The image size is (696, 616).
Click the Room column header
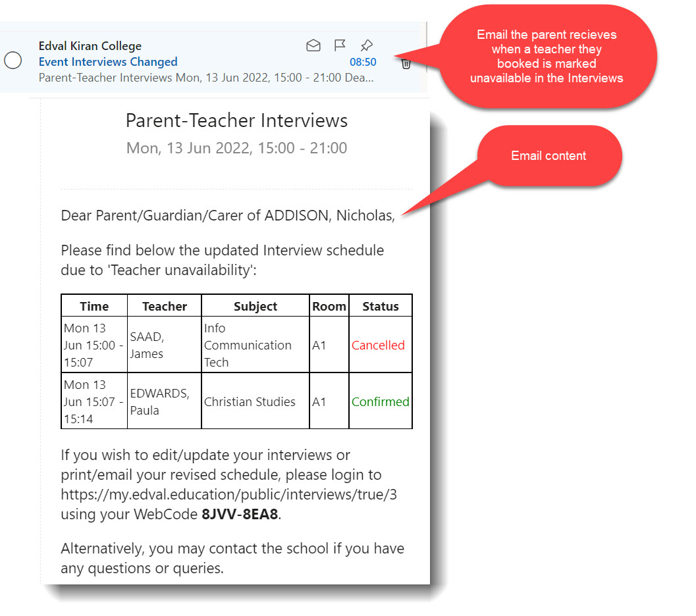(x=329, y=306)
